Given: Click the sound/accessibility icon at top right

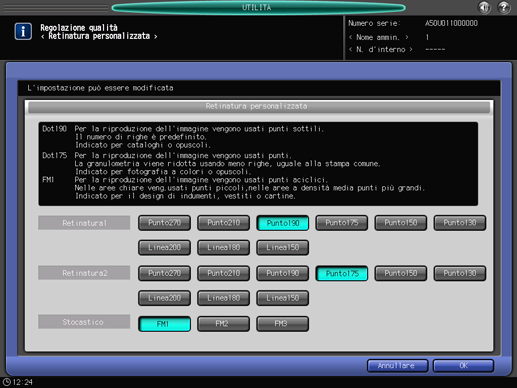Looking at the screenshot, I should 484,7.
